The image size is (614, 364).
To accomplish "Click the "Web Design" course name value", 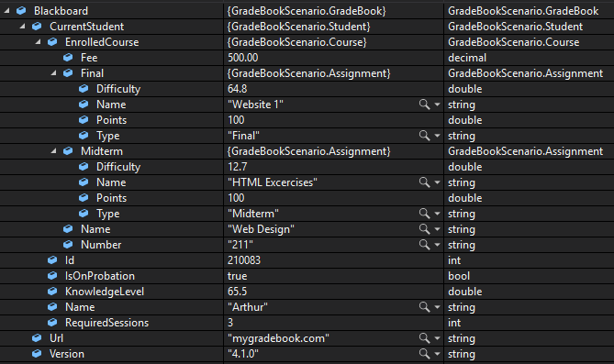I will click(x=262, y=229).
